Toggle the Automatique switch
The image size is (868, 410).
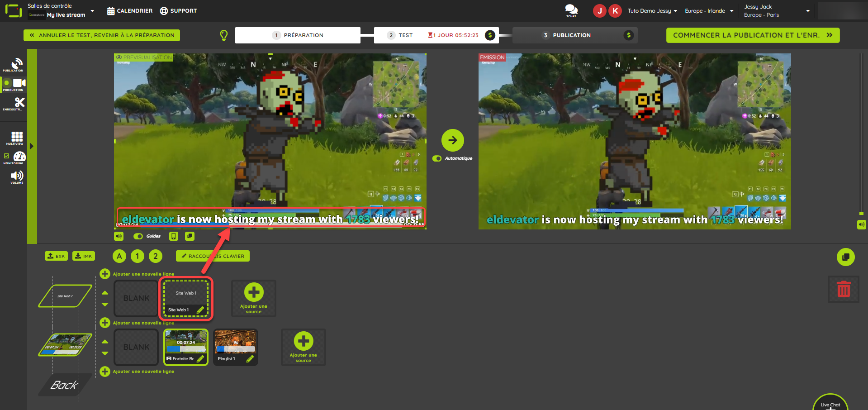point(437,158)
